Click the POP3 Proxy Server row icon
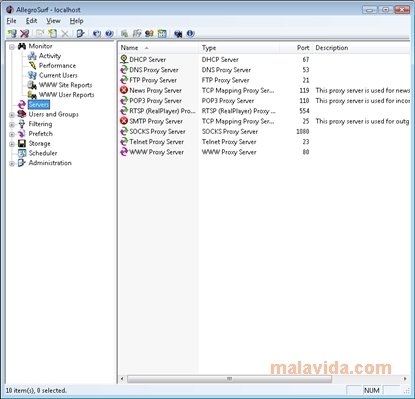This screenshot has height=399, width=415. point(124,100)
